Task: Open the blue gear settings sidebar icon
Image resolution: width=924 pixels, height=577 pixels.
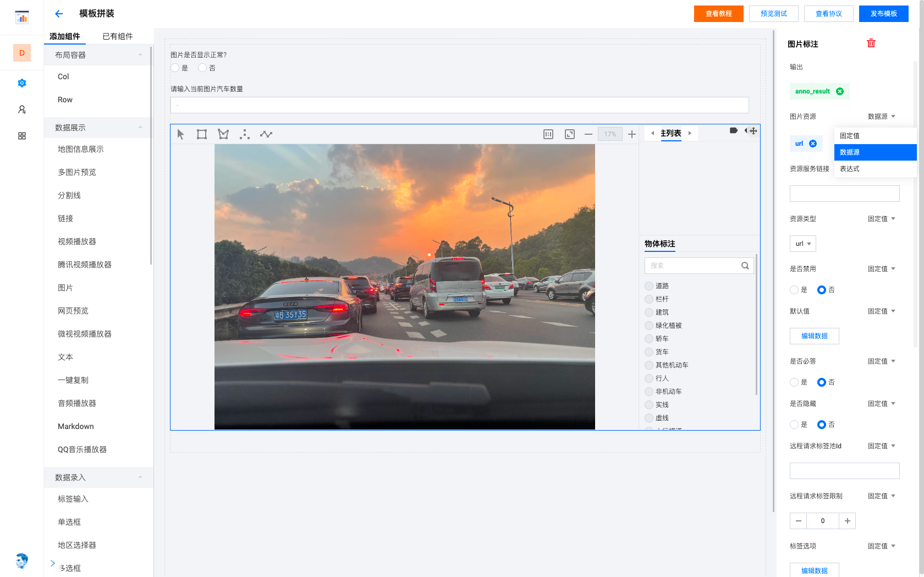Action: (22, 83)
